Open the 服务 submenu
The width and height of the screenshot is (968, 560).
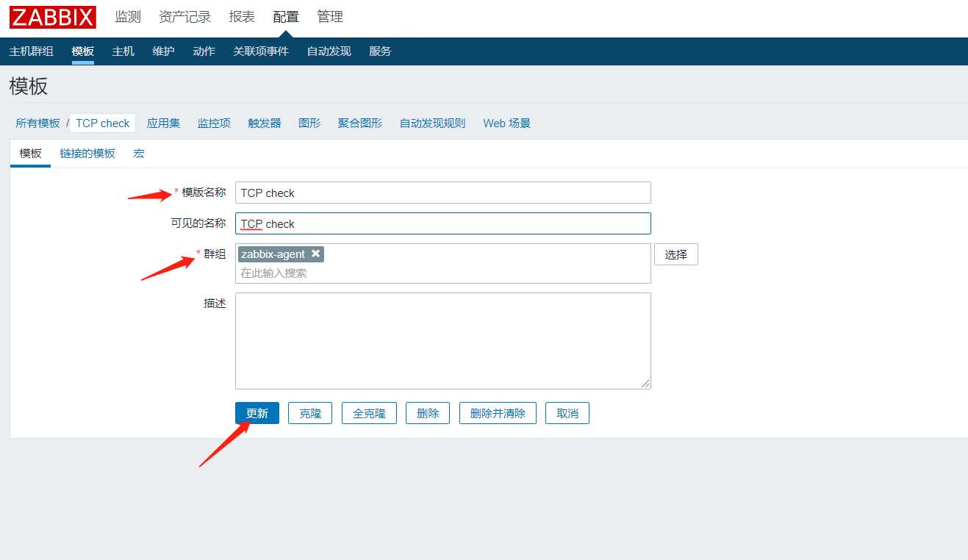pos(380,51)
